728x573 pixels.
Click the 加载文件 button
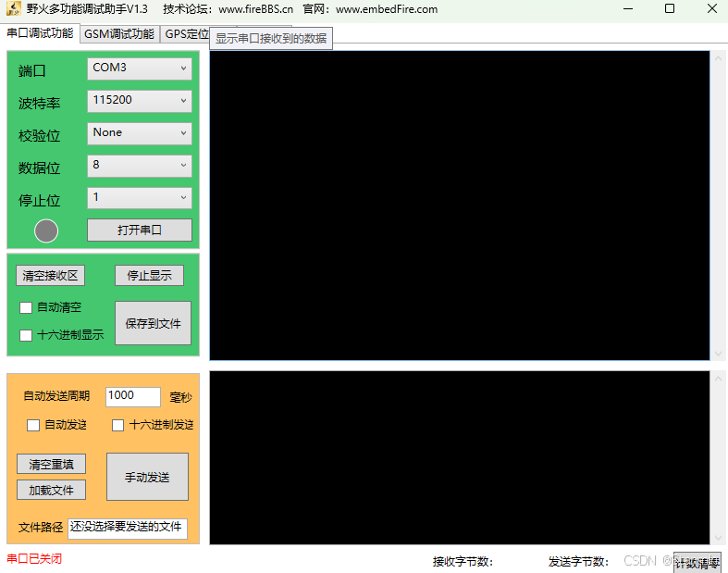(52, 490)
